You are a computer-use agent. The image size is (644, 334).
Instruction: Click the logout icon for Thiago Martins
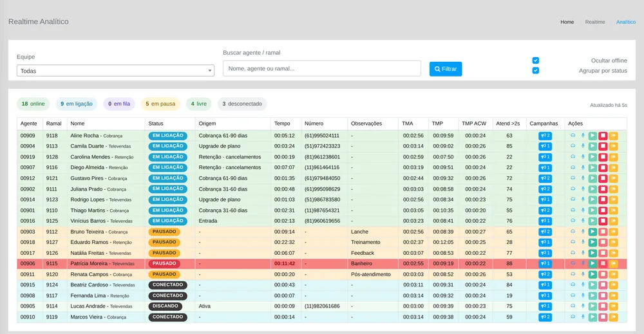(613, 210)
